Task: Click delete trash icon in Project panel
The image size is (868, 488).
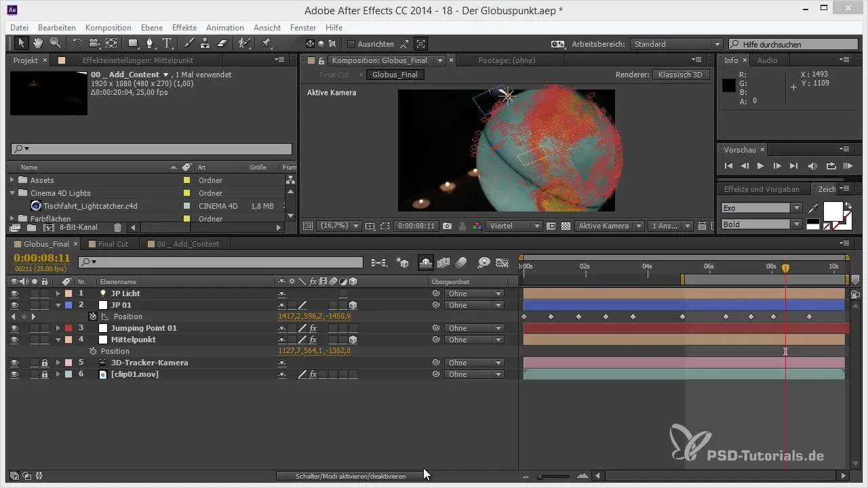Action: [x=117, y=228]
